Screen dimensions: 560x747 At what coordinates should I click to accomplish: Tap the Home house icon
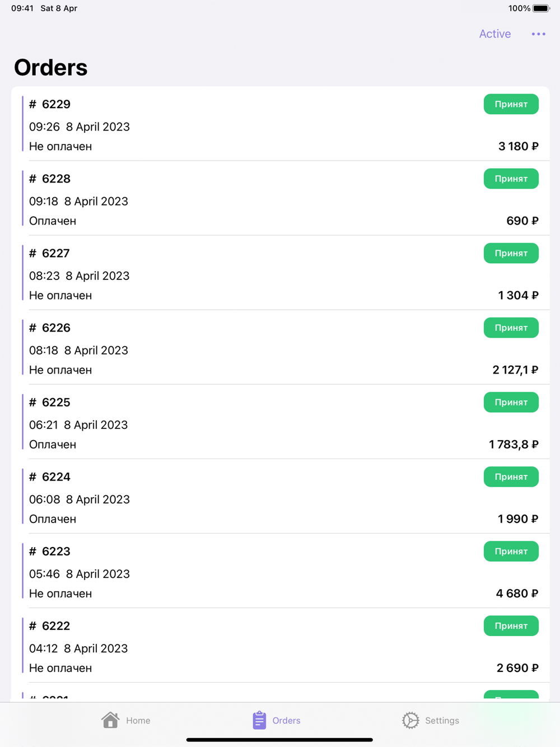[x=110, y=720]
